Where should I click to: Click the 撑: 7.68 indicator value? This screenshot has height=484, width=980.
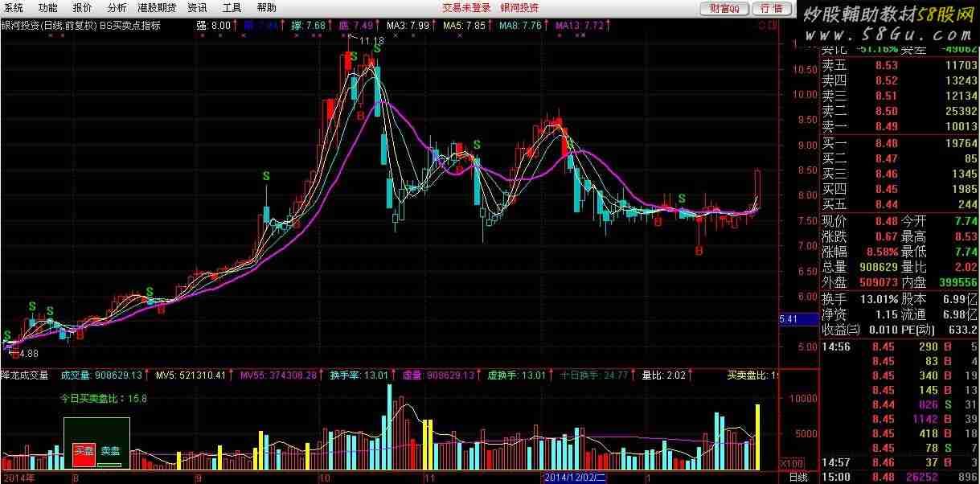pos(308,25)
